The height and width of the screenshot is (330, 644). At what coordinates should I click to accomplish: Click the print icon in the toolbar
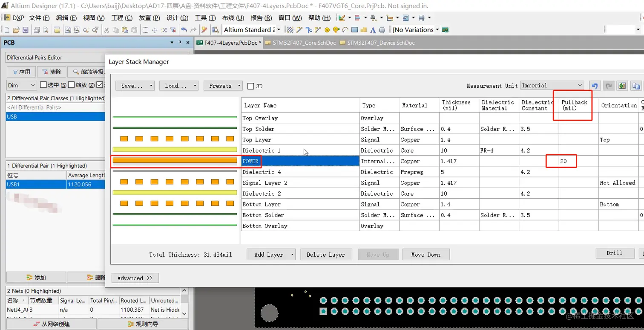tap(37, 30)
